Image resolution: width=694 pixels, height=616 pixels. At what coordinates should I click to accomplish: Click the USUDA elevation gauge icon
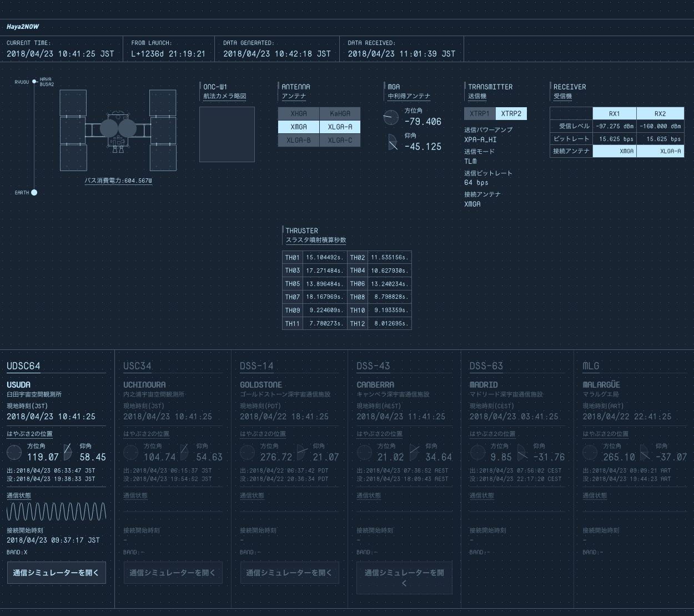67,452
